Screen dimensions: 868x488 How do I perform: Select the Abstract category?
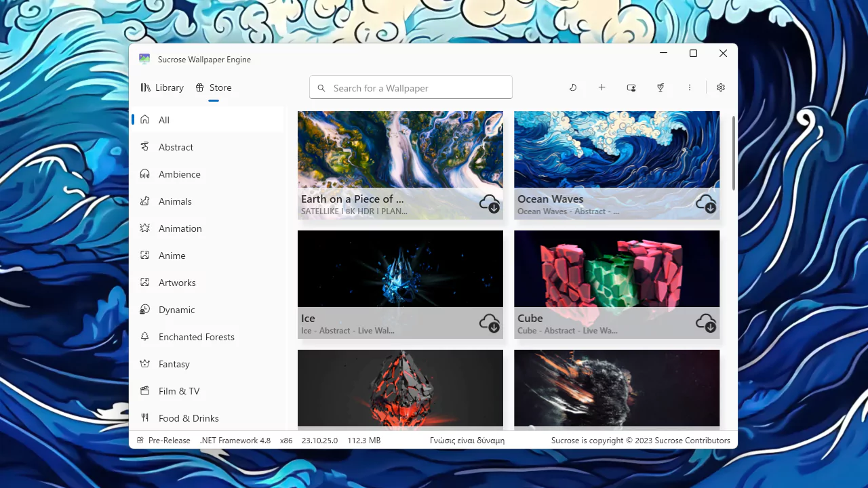(176, 147)
